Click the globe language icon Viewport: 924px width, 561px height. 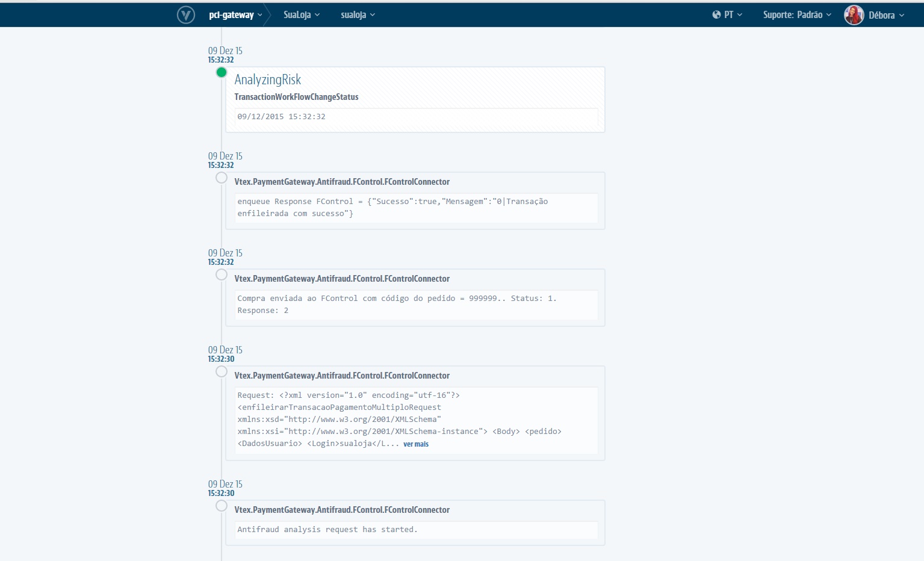point(716,14)
